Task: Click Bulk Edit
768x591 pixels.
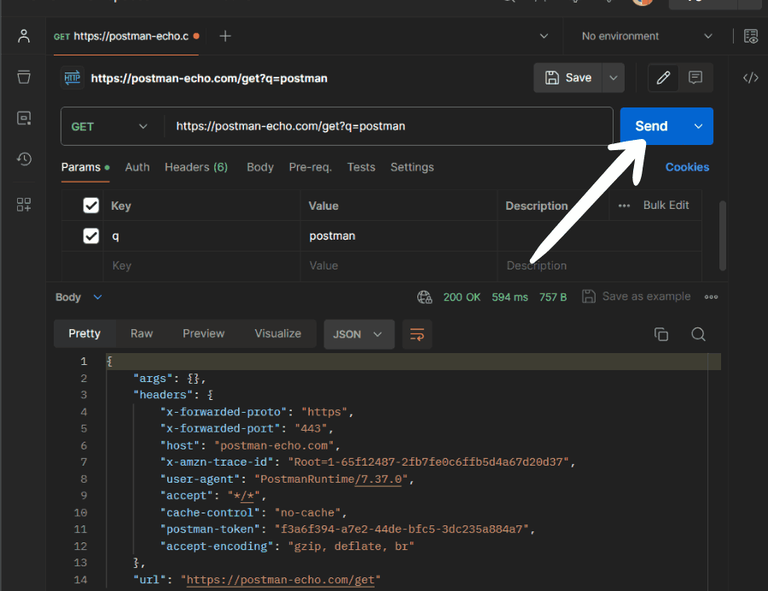Action: (x=666, y=205)
